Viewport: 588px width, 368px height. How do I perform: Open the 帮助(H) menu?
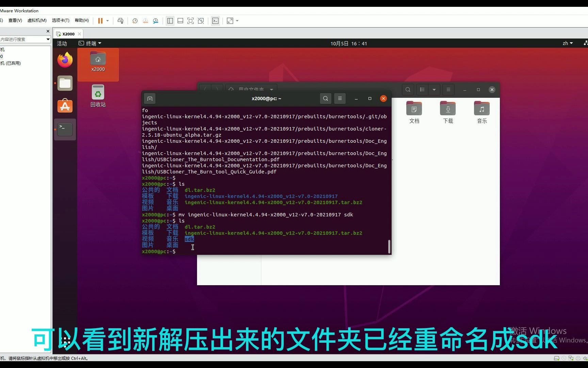tap(82, 20)
